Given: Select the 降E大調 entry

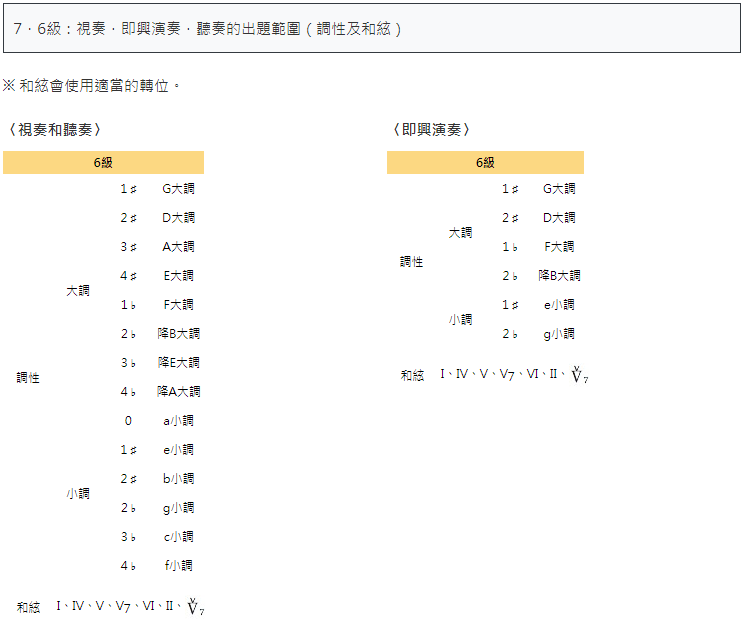Looking at the screenshot, I should coord(178,363).
